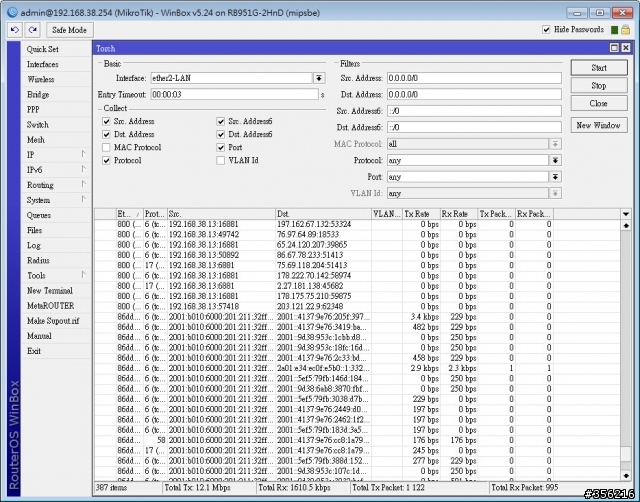Open the Mesh menu item

56,140
